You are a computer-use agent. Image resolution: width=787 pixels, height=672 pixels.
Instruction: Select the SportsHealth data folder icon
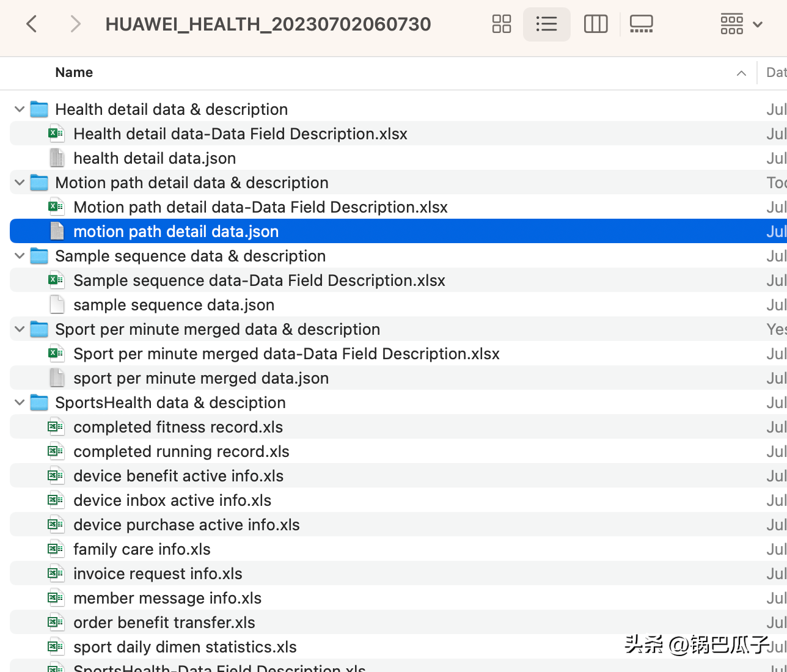[x=39, y=403]
